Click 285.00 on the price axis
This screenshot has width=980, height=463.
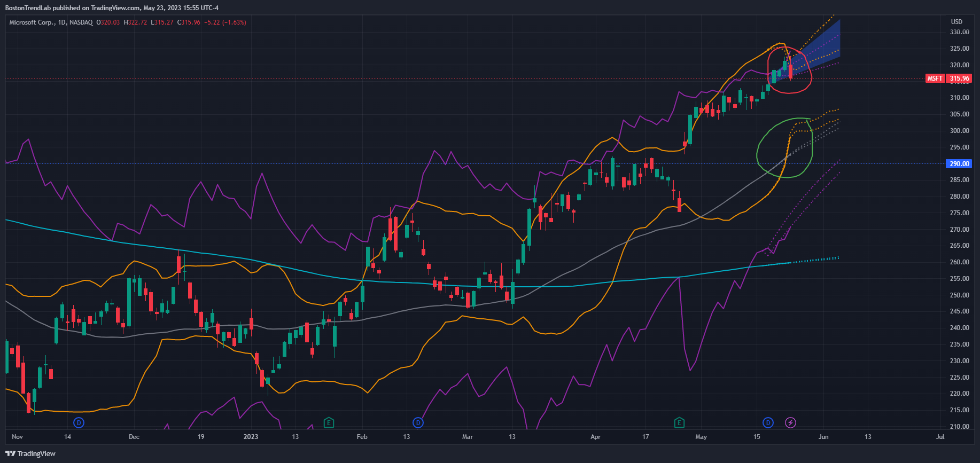point(959,180)
